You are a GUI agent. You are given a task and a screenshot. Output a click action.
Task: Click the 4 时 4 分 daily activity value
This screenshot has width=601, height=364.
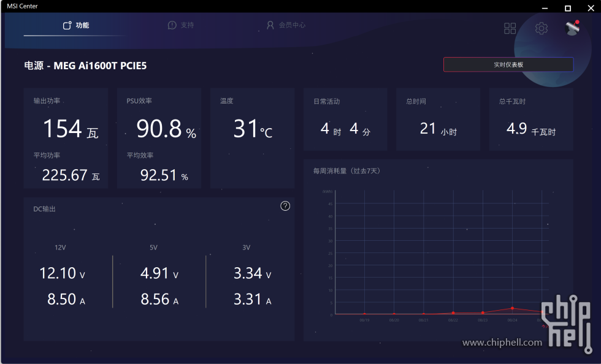tap(345, 129)
